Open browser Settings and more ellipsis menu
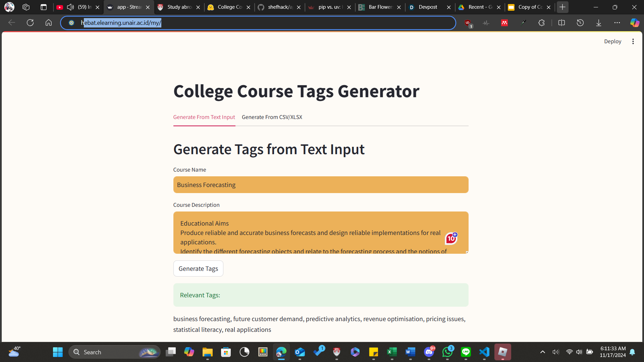644x362 pixels. tap(617, 23)
